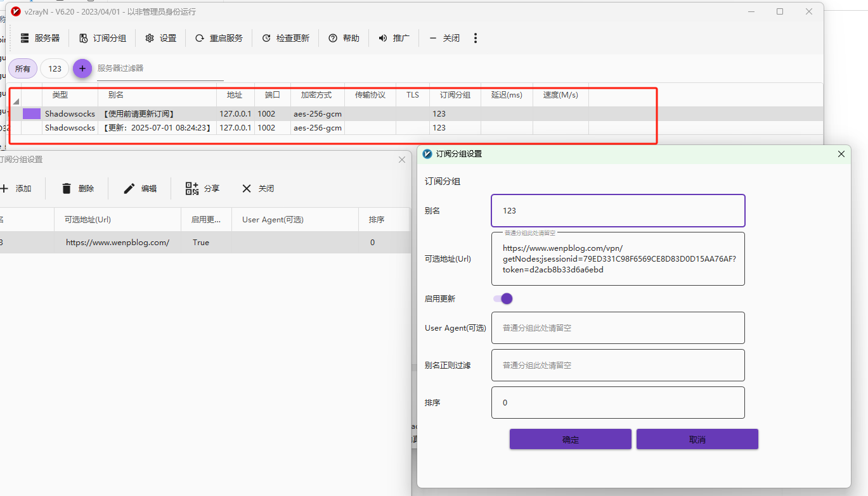Screen dimensions: 868x496
Task: Click 分享 QR code button
Action: [203, 189]
